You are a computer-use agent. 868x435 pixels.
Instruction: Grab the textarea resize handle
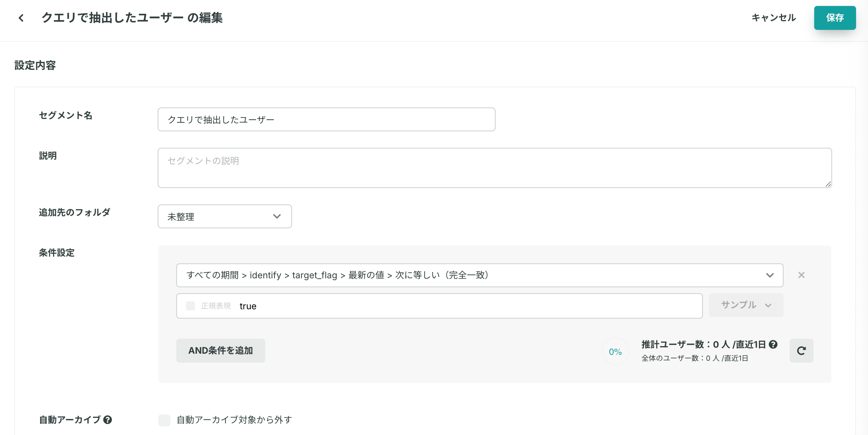click(828, 184)
